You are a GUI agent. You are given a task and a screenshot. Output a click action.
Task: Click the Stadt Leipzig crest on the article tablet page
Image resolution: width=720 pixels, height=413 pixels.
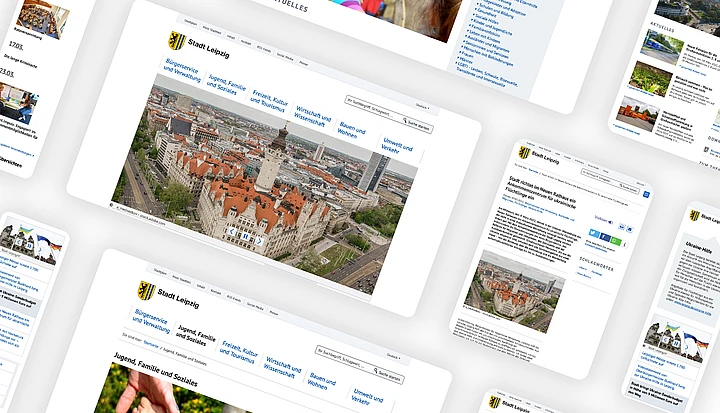tap(524, 152)
